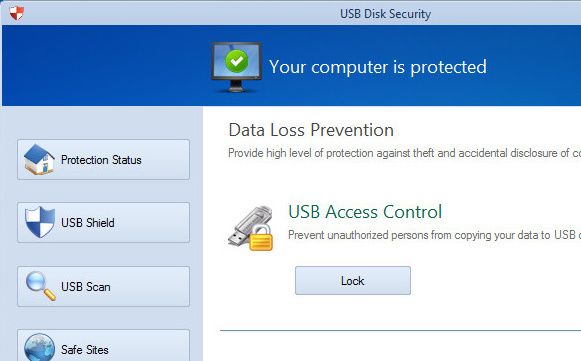Switch to the USB Shield section
The height and width of the screenshot is (361, 581).
pyautogui.click(x=103, y=223)
